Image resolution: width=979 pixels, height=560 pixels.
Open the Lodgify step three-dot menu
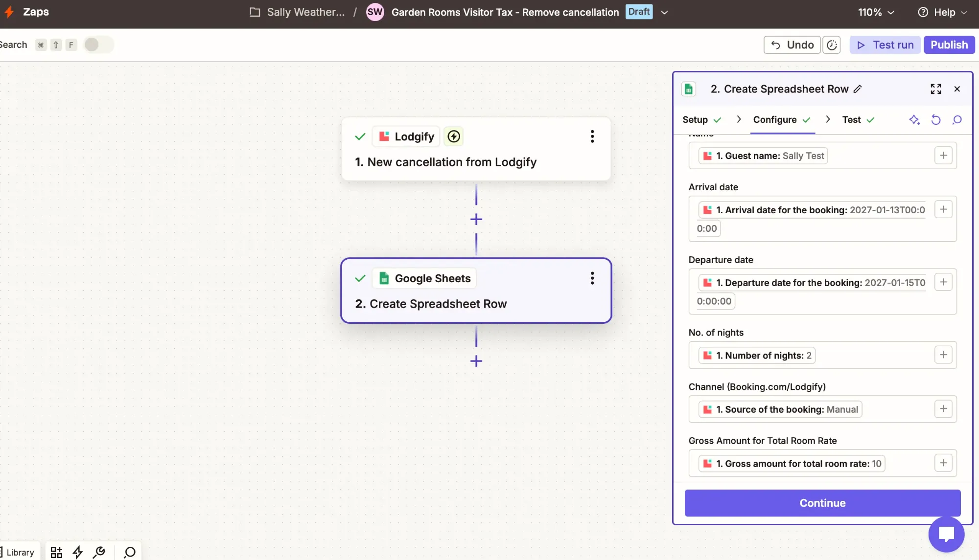point(592,136)
